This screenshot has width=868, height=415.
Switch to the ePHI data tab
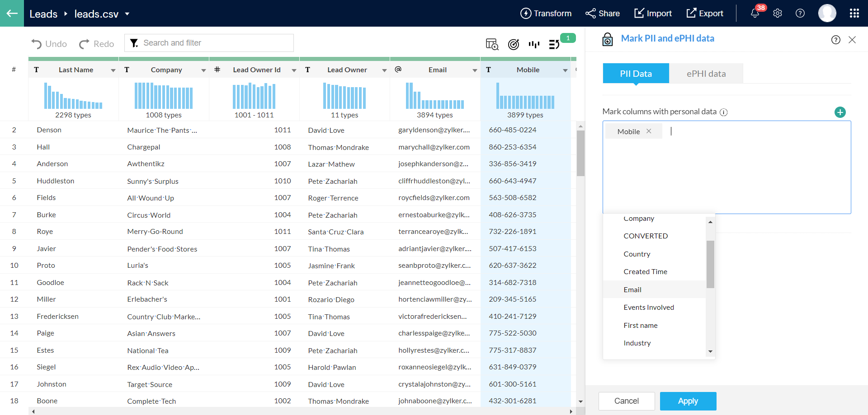(706, 74)
